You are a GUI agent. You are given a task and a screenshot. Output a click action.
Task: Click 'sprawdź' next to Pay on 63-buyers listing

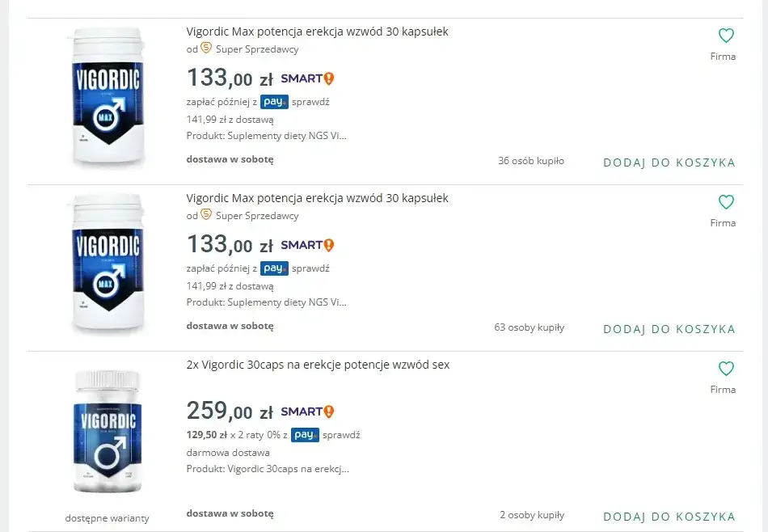pos(310,268)
